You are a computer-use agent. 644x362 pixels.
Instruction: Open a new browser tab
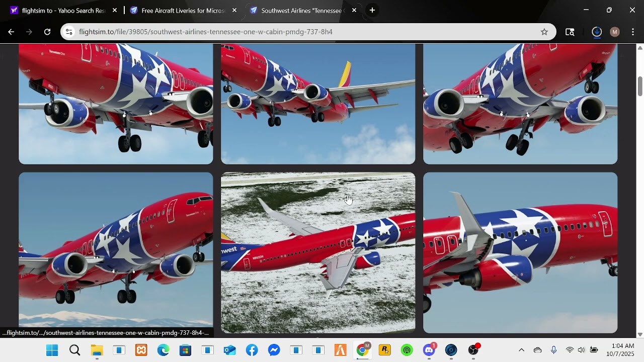pyautogui.click(x=372, y=10)
